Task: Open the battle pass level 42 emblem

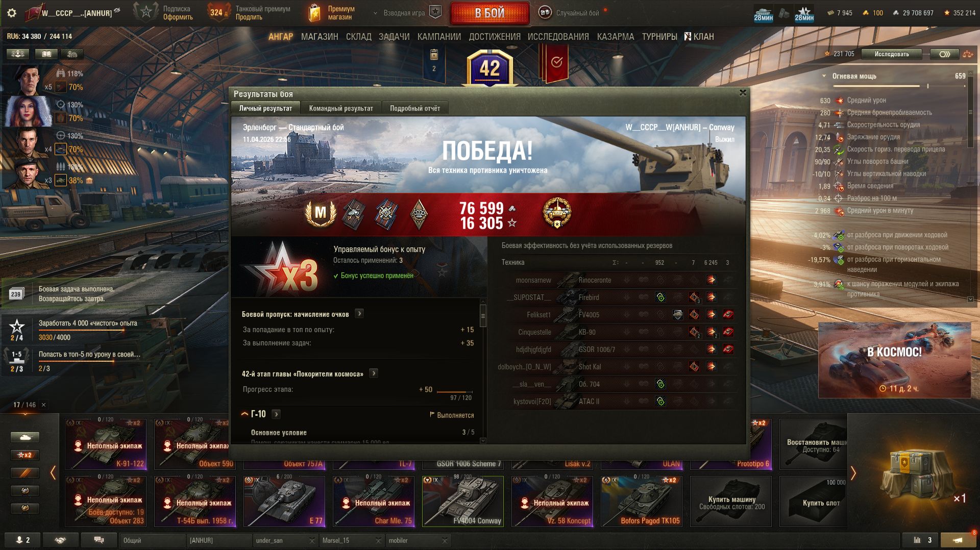Action: [489, 68]
